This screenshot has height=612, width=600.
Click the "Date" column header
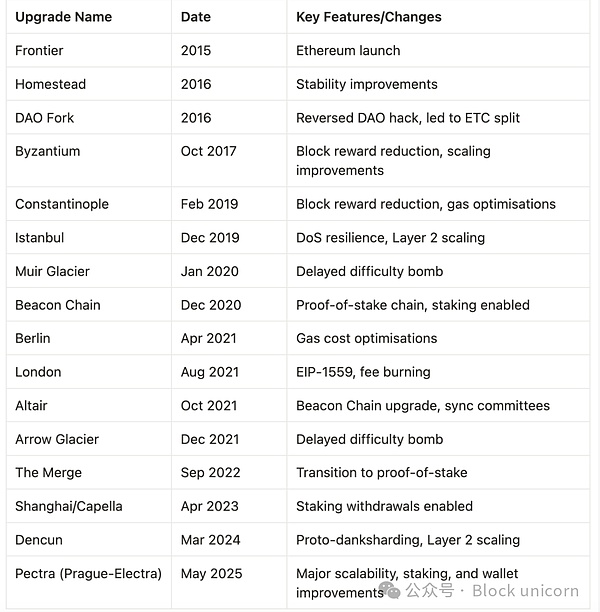[x=196, y=17]
